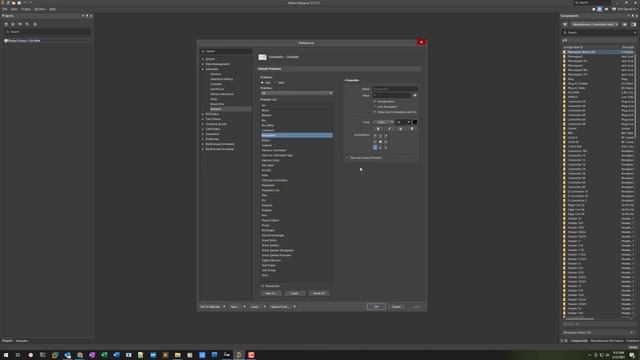This screenshot has width=640, height=360.
Task: Open the Import From dropdown arrow
Action: [294, 307]
